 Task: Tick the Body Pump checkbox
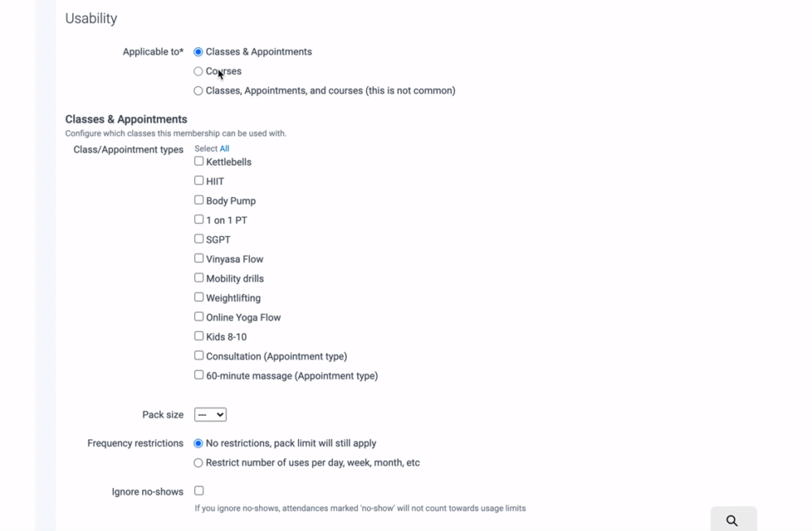click(x=199, y=201)
